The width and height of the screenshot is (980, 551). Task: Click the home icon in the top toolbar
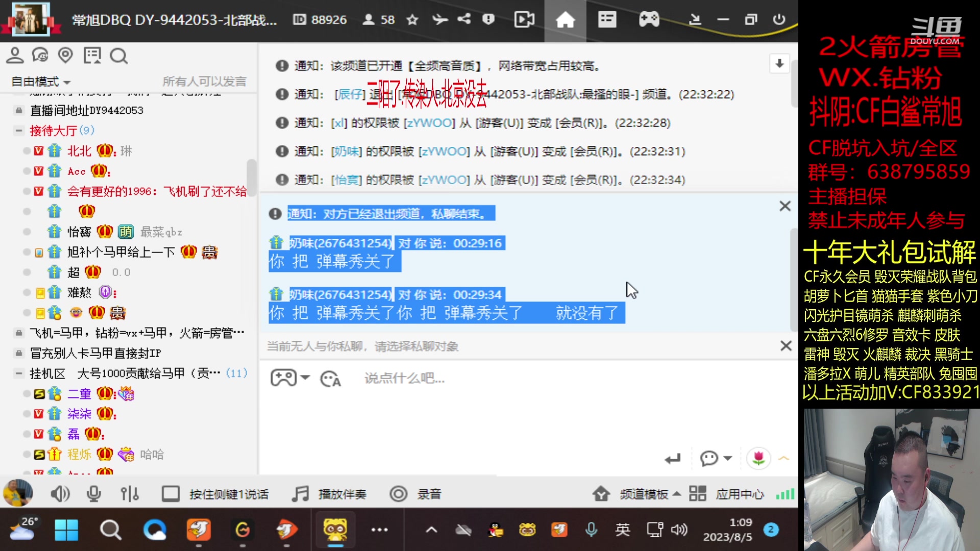tap(565, 19)
